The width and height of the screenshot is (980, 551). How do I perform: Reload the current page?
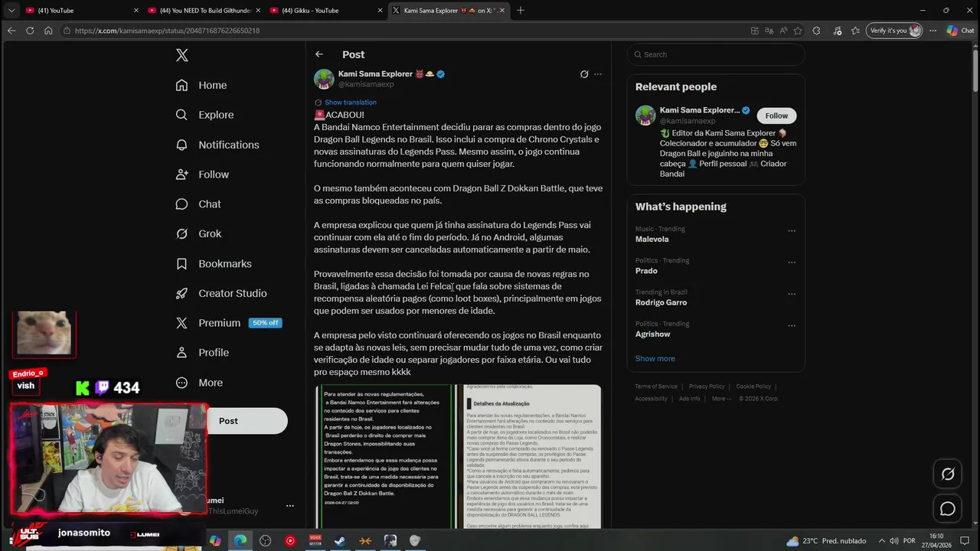(x=30, y=31)
